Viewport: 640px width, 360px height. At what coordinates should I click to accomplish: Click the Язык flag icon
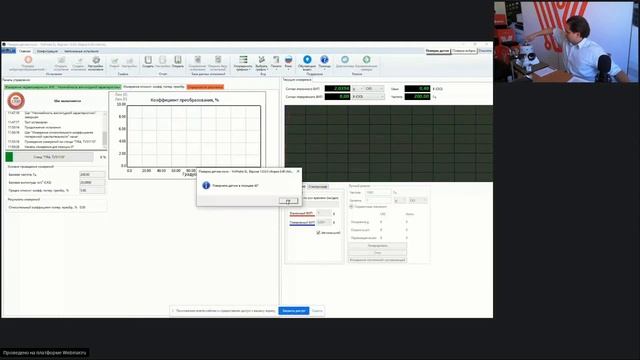coord(289,60)
